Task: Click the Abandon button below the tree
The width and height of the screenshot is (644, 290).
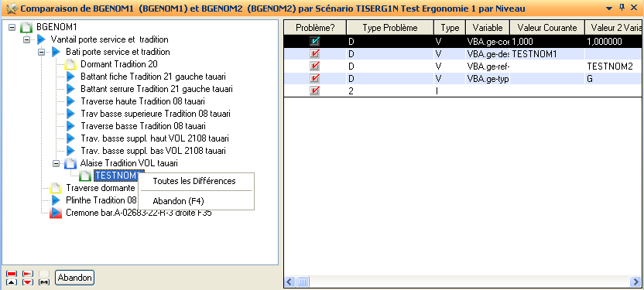Action: click(x=75, y=278)
